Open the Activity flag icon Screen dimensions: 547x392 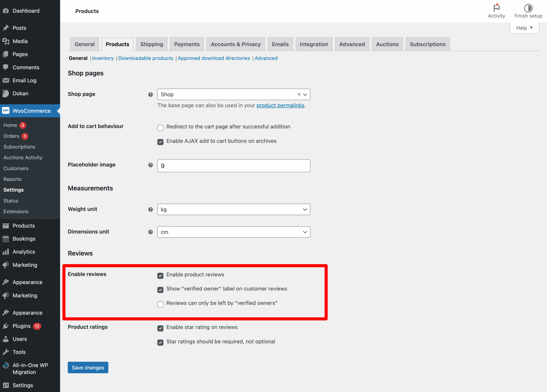(x=496, y=7)
